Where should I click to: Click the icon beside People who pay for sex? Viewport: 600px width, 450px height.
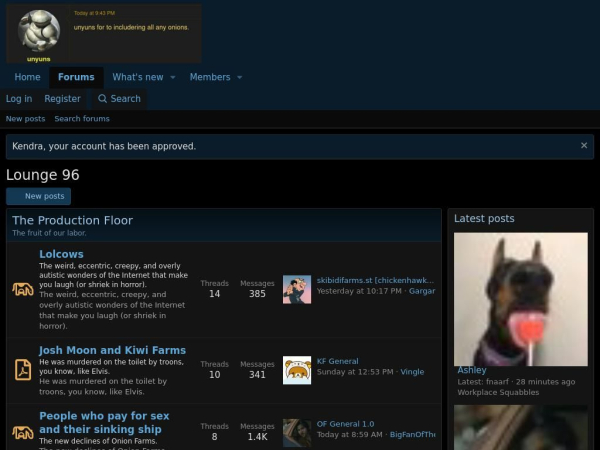point(23,432)
